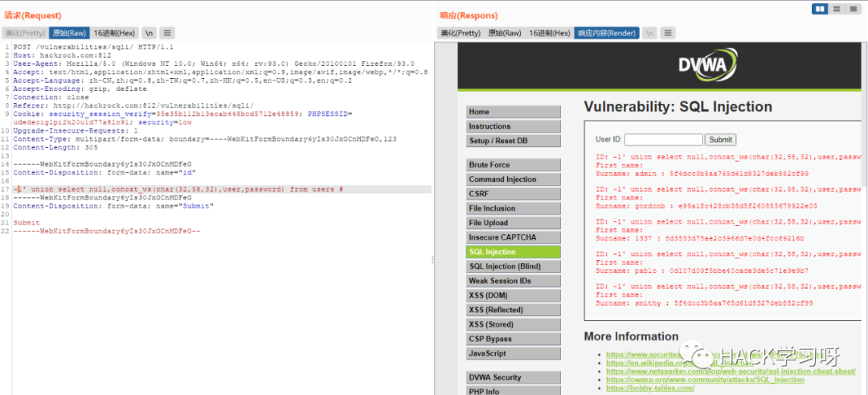Select the request Raw tab
The image size is (868, 395).
point(68,33)
